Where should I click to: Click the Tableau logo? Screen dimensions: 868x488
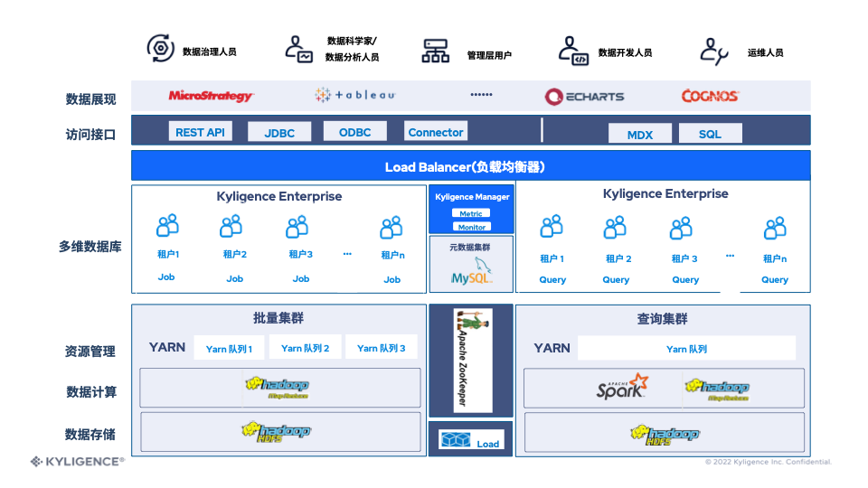click(354, 95)
